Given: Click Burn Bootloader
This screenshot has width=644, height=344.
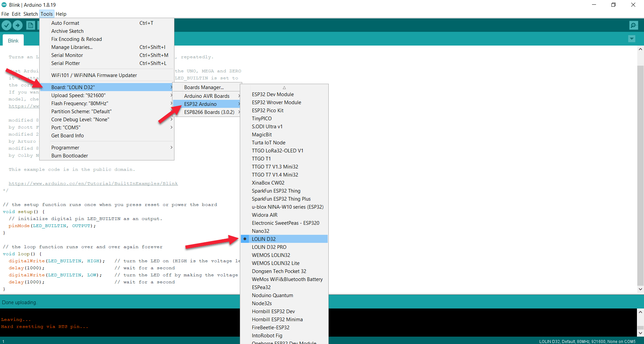Looking at the screenshot, I should click(x=107, y=156).
